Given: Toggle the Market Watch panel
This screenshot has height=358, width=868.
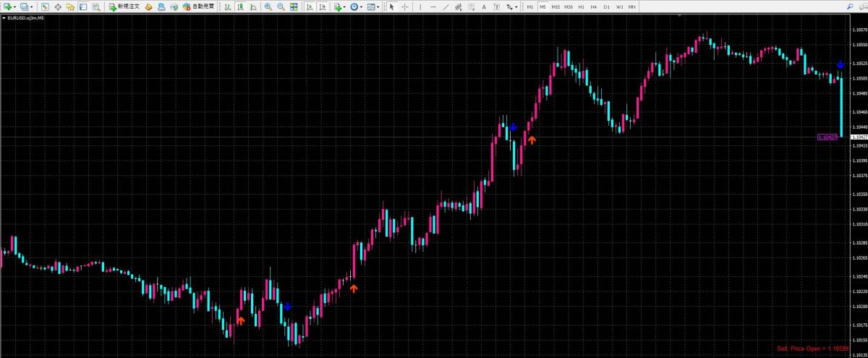Looking at the screenshot, I should tap(45, 7).
